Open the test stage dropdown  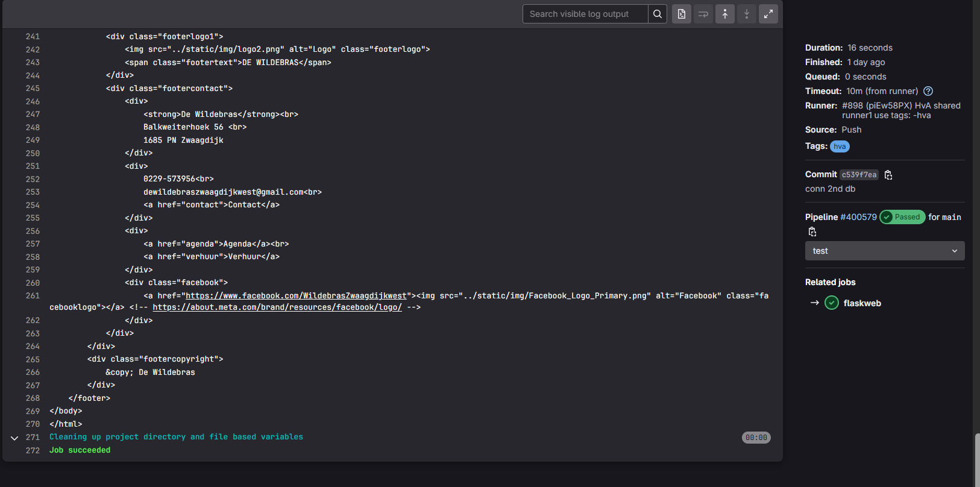tap(884, 251)
